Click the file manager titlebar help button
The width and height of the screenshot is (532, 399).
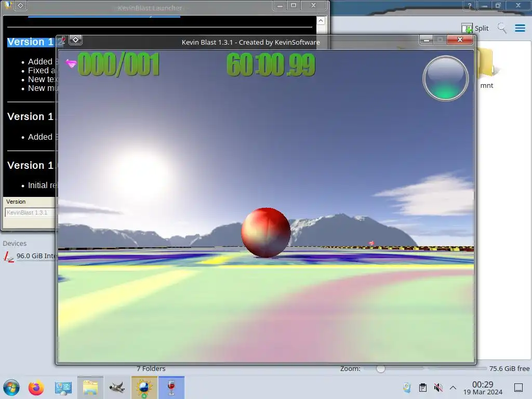(470, 5)
